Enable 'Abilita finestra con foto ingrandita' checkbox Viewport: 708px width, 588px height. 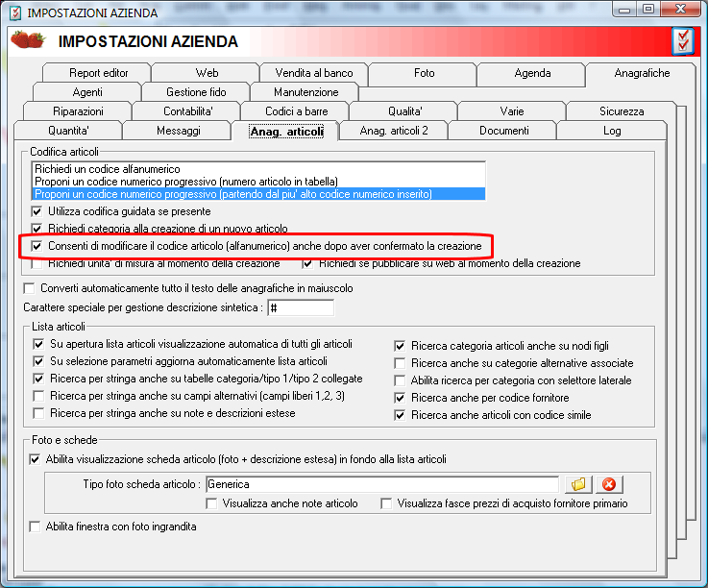35,527
